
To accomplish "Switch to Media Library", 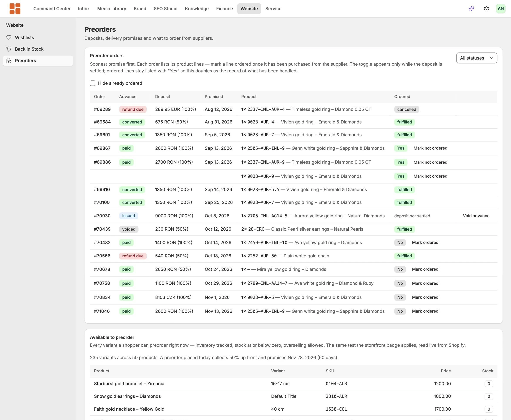I will click(112, 9).
